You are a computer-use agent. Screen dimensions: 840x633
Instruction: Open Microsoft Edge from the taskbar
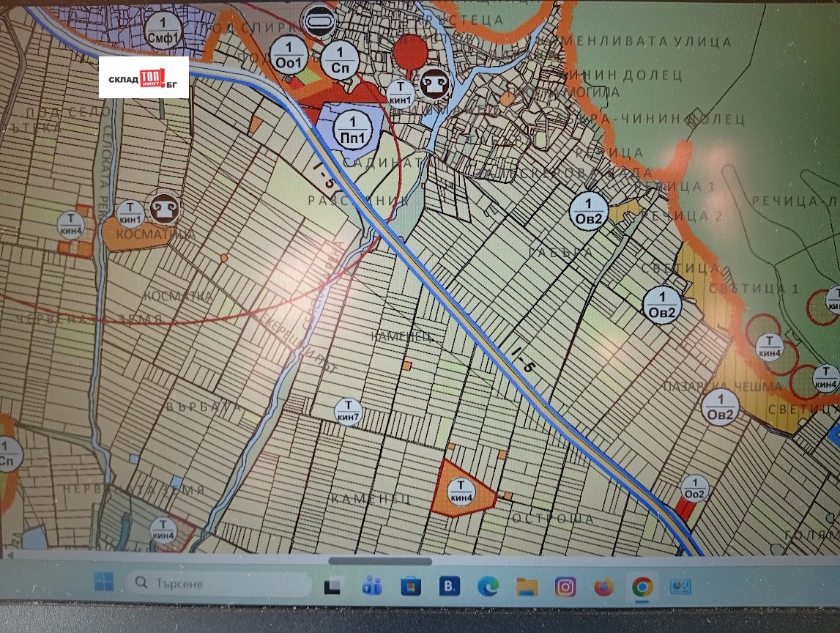pos(488,586)
